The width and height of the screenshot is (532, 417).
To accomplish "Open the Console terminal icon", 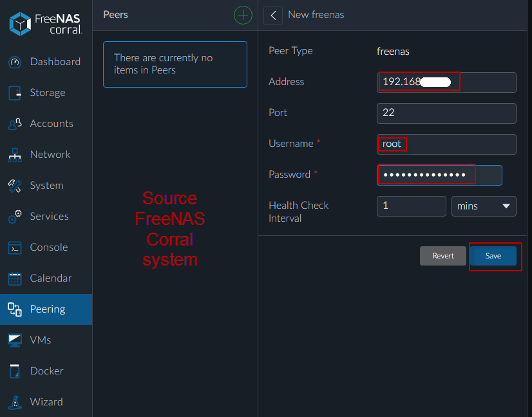I will [x=15, y=247].
